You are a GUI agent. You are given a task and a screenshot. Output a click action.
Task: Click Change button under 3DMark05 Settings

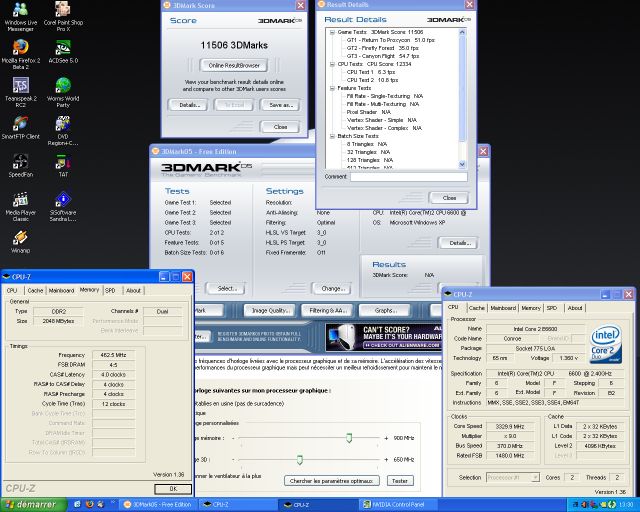[x=333, y=289]
